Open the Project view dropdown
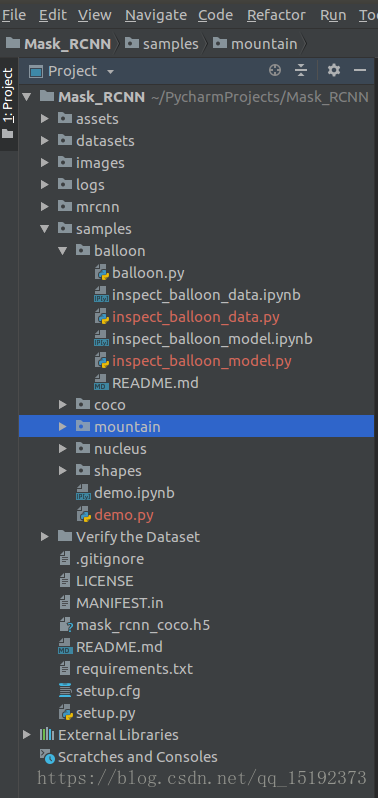Viewport: 378px width, 798px height. [110, 71]
